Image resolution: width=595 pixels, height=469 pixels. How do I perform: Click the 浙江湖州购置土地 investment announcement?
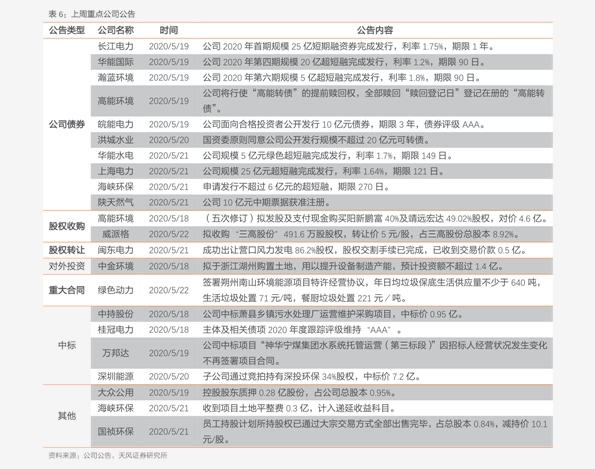(x=353, y=266)
